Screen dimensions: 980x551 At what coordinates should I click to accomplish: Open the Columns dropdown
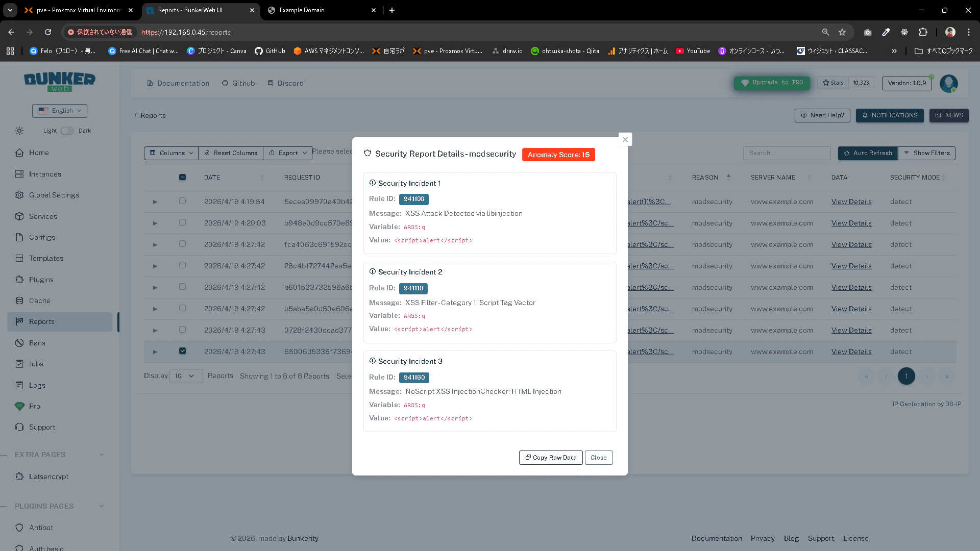coord(171,153)
